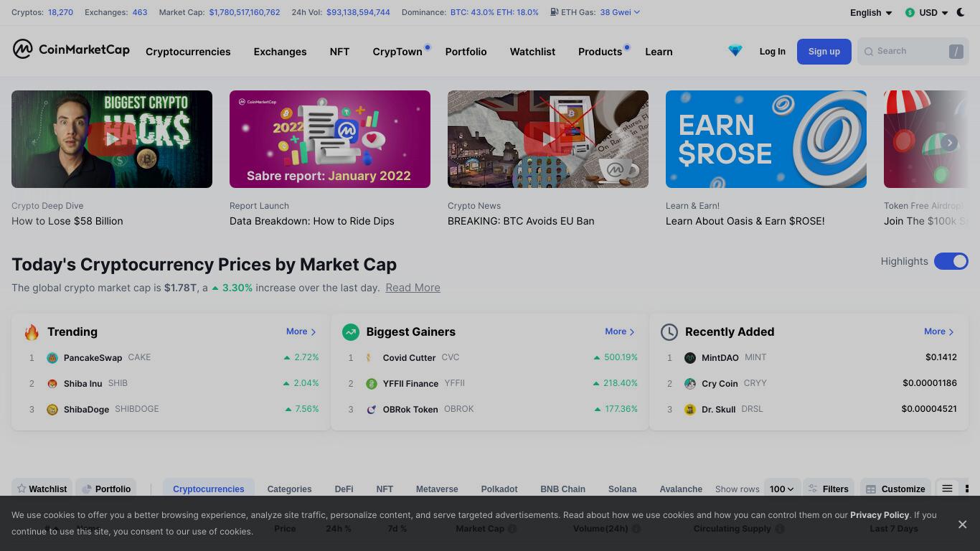The image size is (980, 551).
Task: Toggle the Highlights switch off
Action: pos(951,261)
